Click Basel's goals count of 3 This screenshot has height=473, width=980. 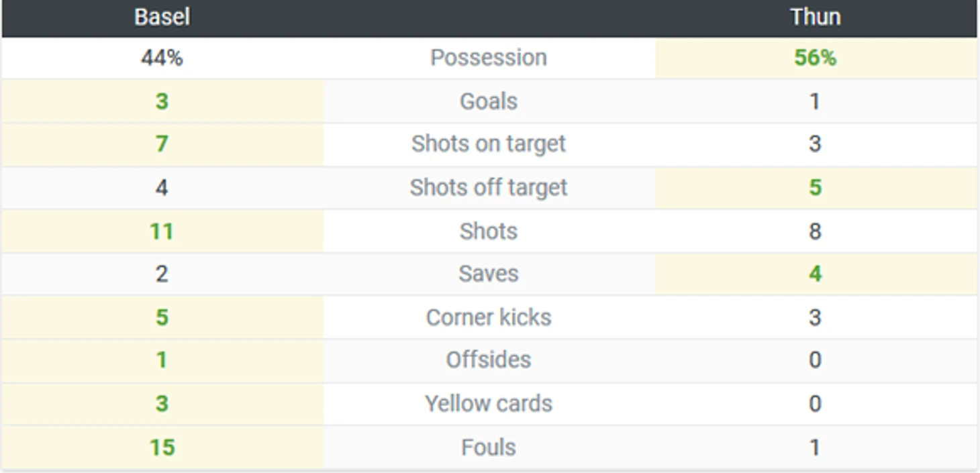click(162, 101)
